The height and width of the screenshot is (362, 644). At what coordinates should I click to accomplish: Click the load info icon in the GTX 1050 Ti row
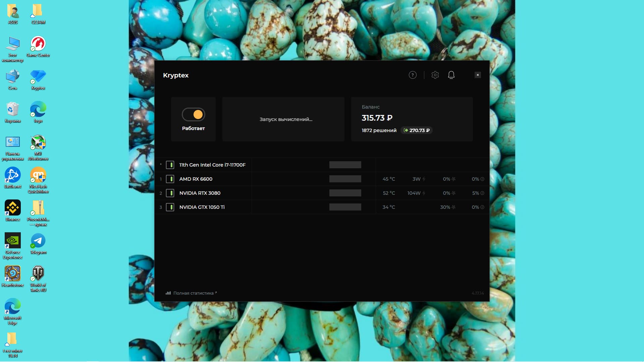[482, 207]
